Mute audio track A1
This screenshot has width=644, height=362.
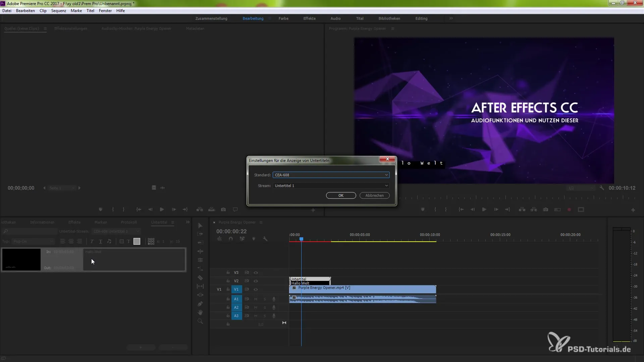(x=256, y=299)
